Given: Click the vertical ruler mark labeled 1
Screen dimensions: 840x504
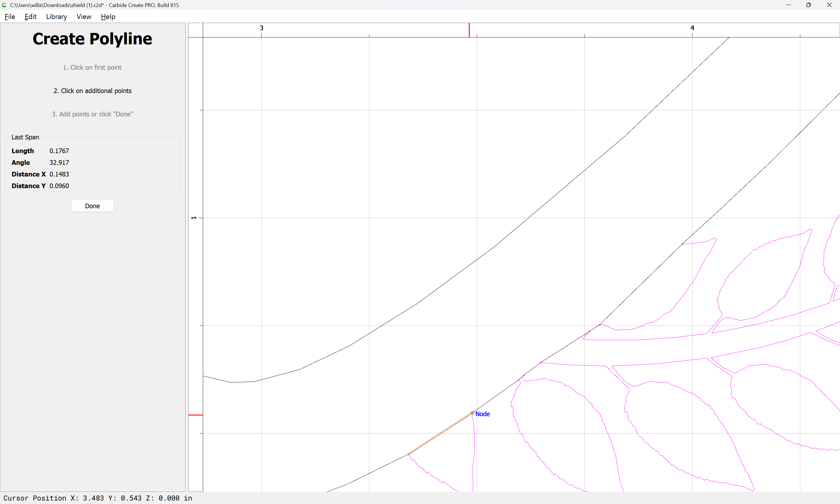Looking at the screenshot, I should point(194,218).
